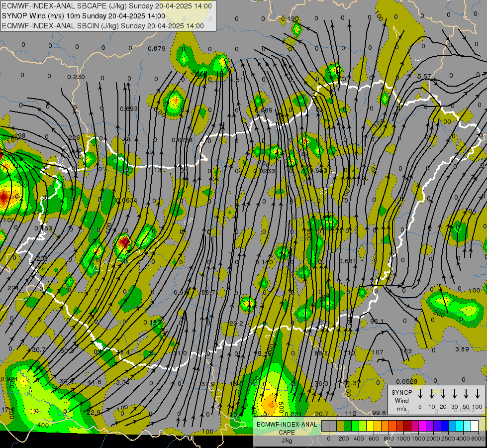Click the '0.183' value on the map
Viewport: 487px width, 448px height.
point(152,323)
